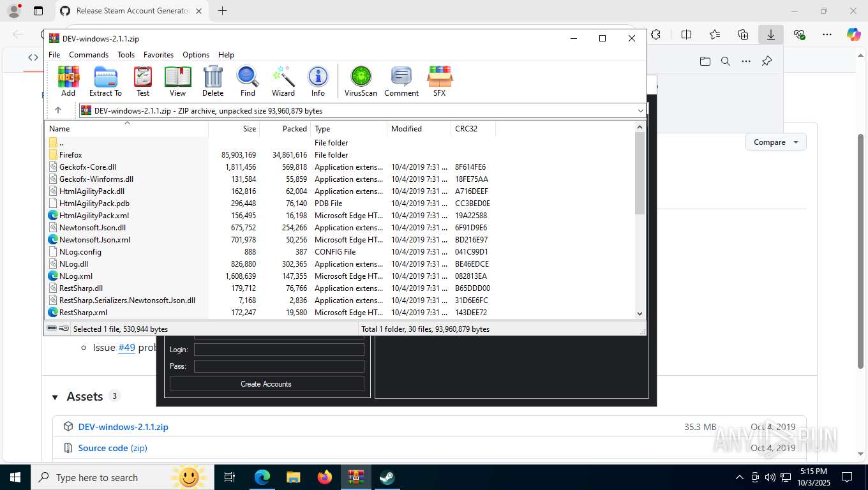Viewport: 868px width, 490px height.
Task: Click the file list scrollbar down arrow
Action: pyautogui.click(x=640, y=313)
